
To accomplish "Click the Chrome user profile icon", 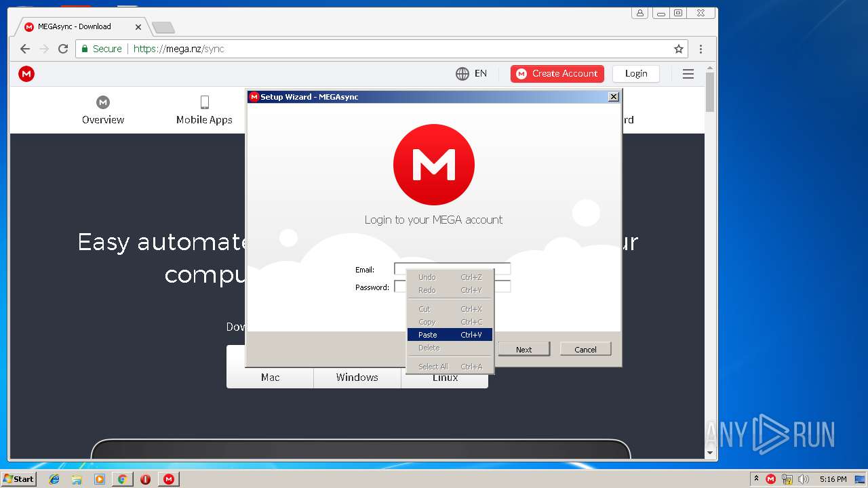I will click(x=640, y=13).
